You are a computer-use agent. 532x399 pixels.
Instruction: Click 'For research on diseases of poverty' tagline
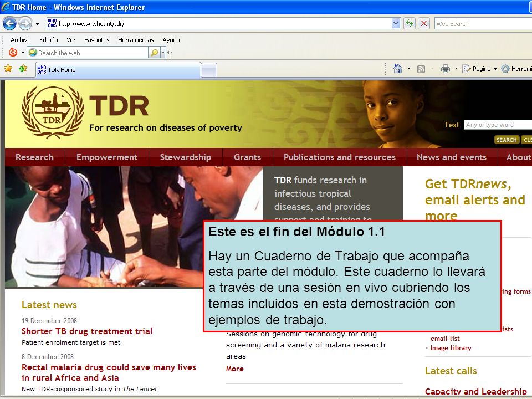166,127
